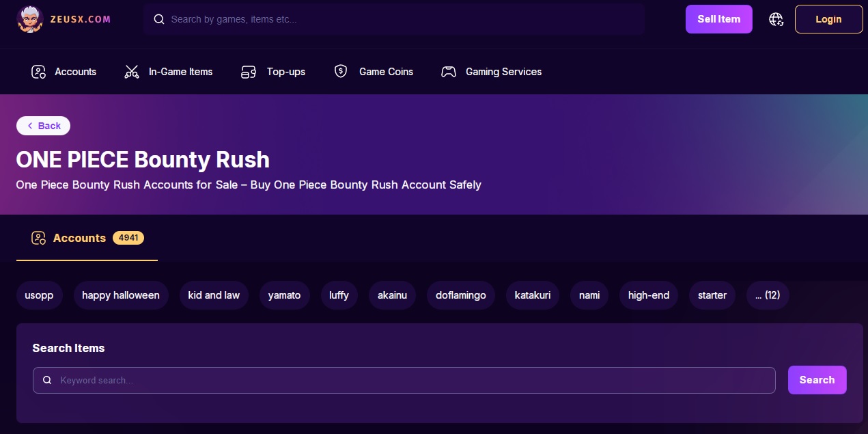Image resolution: width=868 pixels, height=434 pixels.
Task: Click the ONE PIECE Bounty Rush heading
Action: pyautogui.click(x=143, y=160)
